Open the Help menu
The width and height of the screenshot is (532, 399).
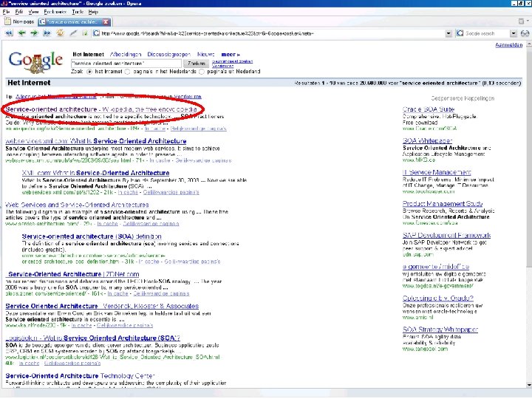click(93, 12)
